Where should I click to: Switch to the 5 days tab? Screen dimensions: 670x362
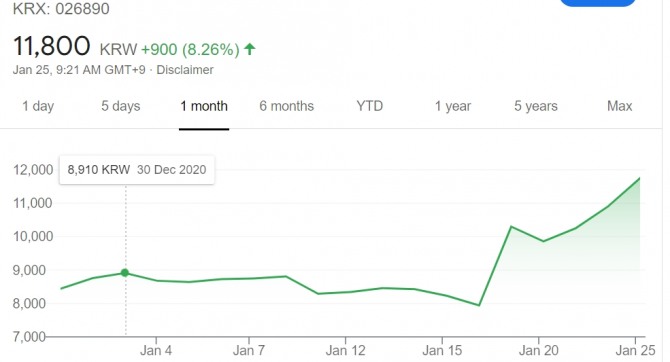coord(120,106)
